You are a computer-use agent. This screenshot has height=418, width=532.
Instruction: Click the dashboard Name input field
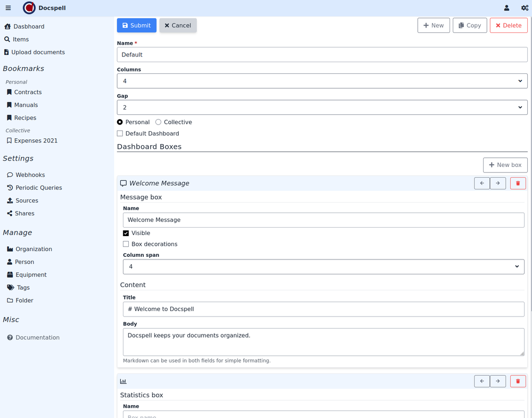(322, 55)
